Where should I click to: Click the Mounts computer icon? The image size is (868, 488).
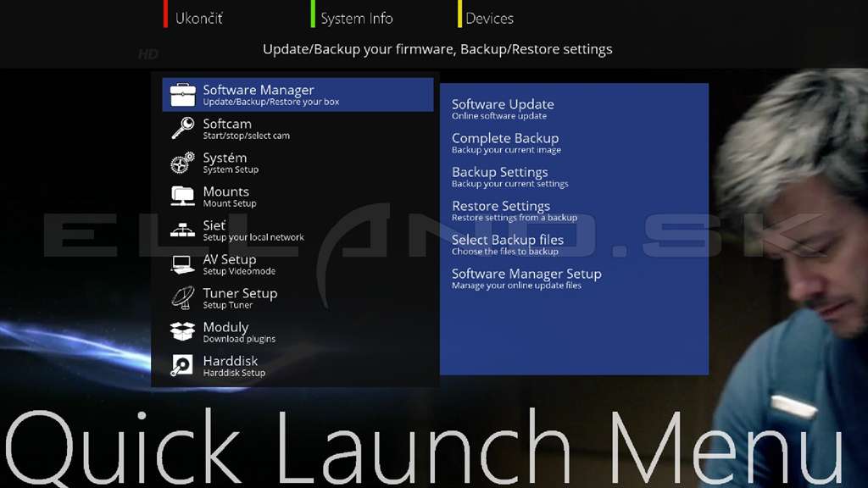[x=183, y=197]
